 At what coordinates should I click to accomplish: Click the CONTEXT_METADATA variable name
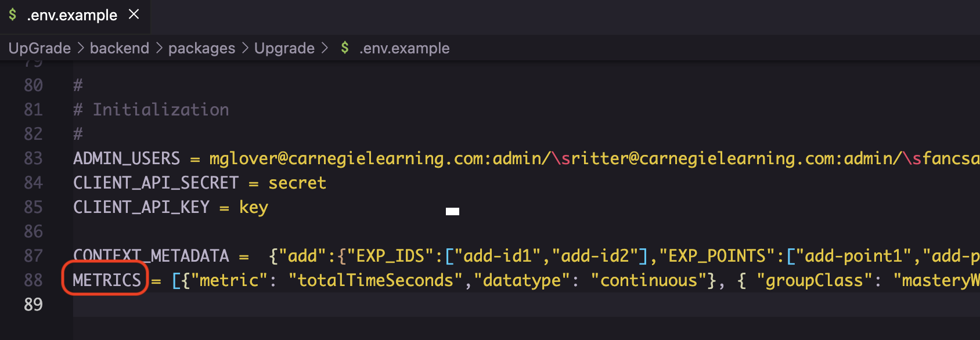coord(151,256)
